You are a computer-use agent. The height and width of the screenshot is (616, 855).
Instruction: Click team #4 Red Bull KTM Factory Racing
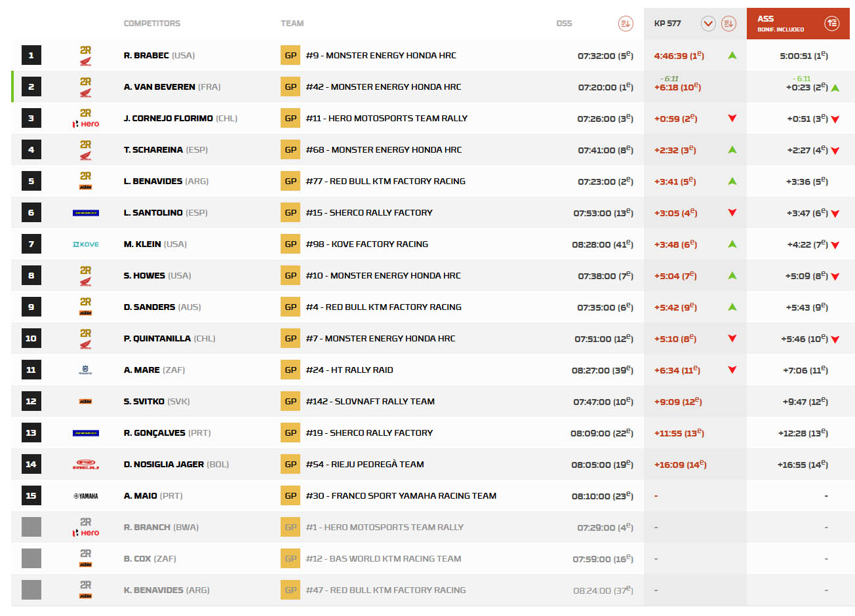(383, 307)
